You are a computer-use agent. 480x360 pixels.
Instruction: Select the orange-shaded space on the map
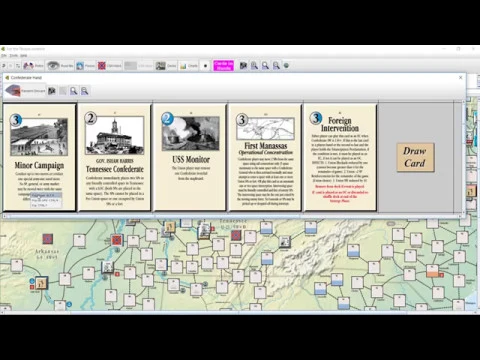coord(432,271)
